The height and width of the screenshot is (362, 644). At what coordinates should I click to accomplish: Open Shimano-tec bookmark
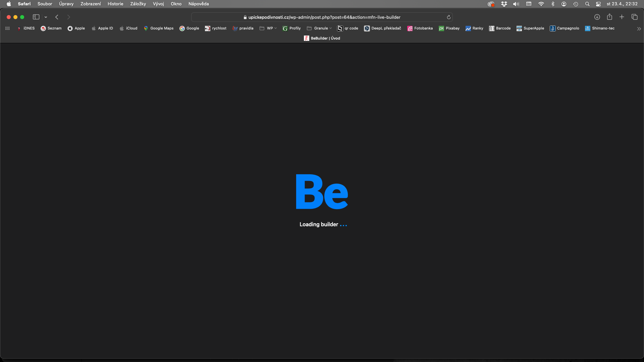[x=600, y=28]
